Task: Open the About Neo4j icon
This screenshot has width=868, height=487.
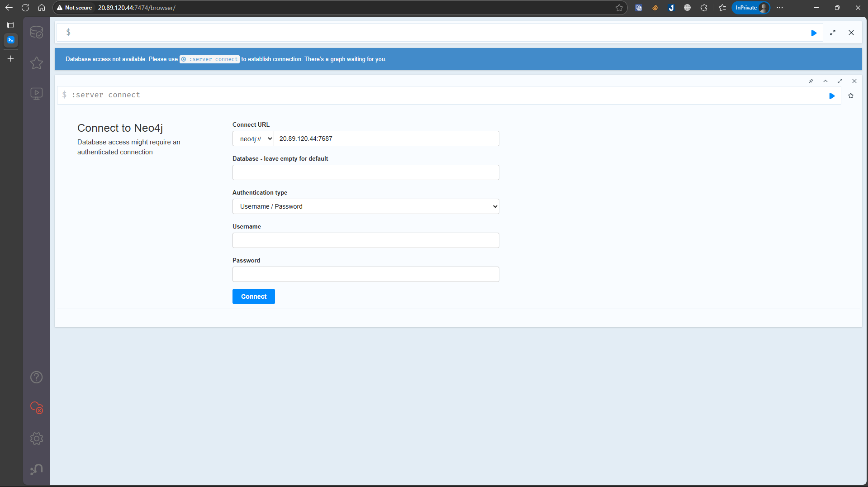Action: [37, 469]
